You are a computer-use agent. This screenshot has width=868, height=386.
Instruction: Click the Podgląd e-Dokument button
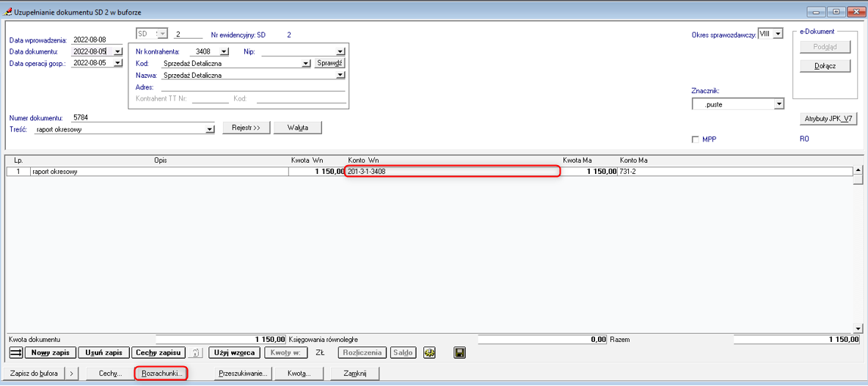click(x=825, y=47)
